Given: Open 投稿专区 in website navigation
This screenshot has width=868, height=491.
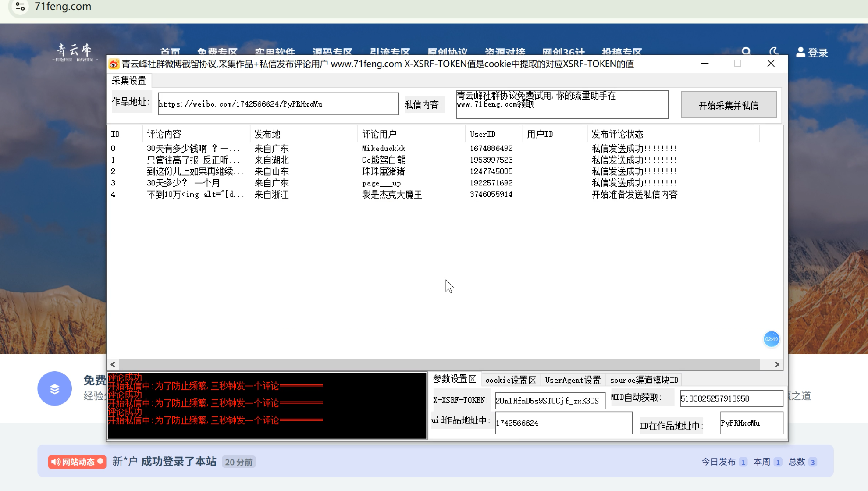Looking at the screenshot, I should (622, 52).
